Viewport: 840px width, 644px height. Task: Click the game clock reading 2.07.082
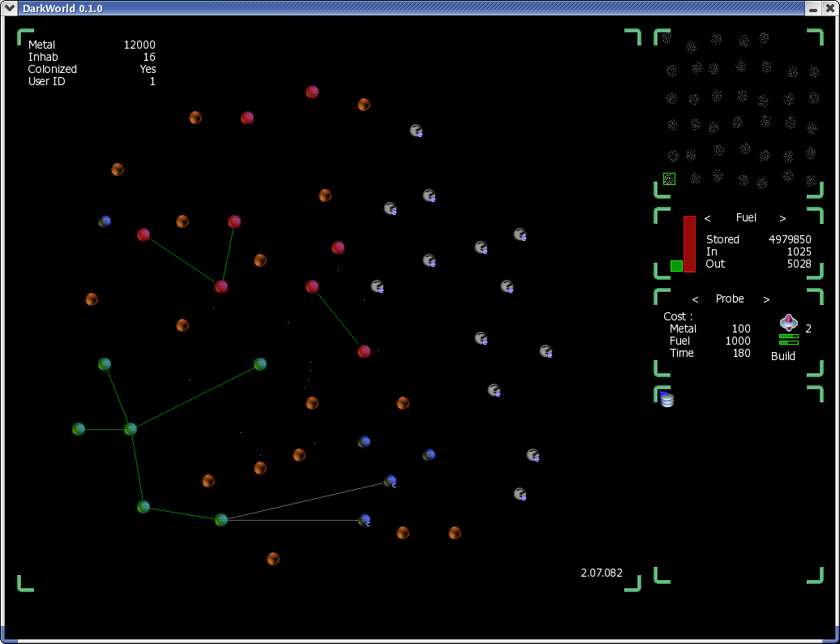602,573
